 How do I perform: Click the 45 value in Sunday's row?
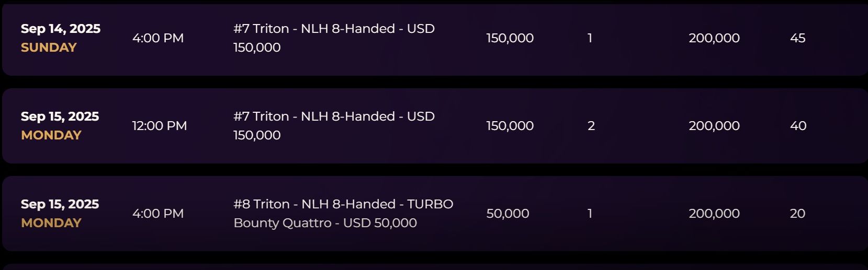pos(797,38)
